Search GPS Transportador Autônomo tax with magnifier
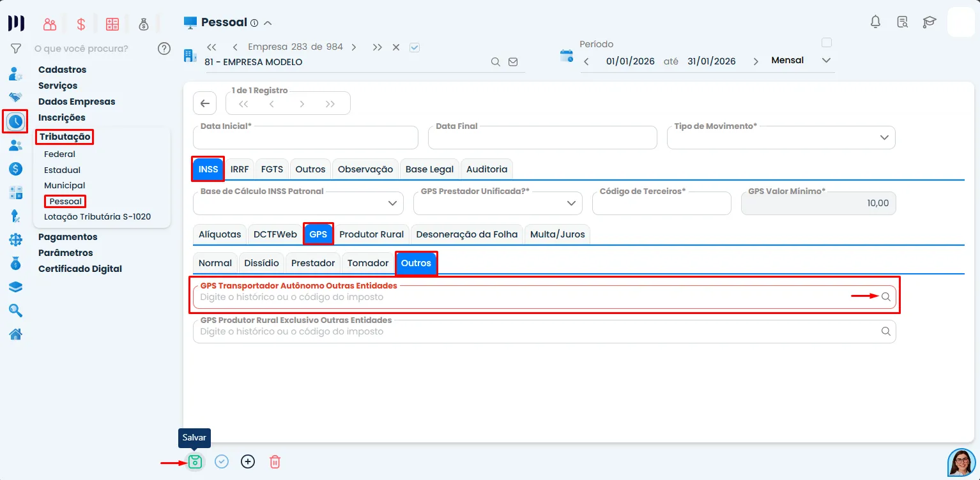Image resolution: width=980 pixels, height=480 pixels. pyautogui.click(x=886, y=297)
